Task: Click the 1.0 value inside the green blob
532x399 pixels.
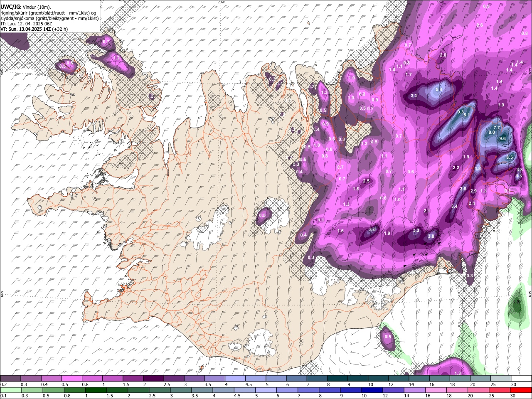Action: coord(517,302)
